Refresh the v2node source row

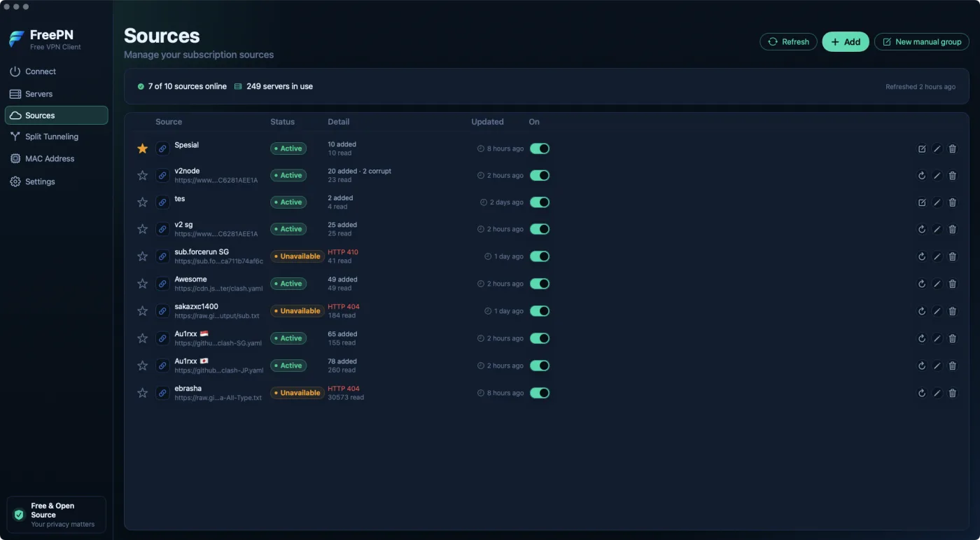click(x=922, y=176)
